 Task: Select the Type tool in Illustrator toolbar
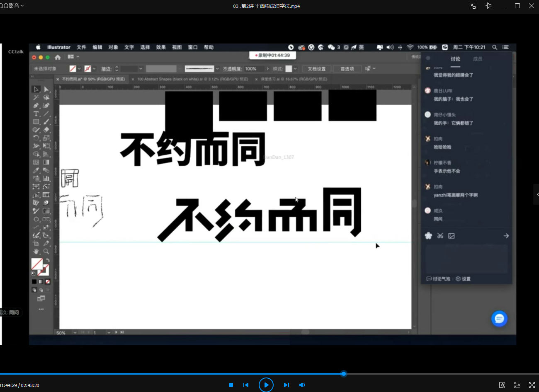pyautogui.click(x=36, y=114)
